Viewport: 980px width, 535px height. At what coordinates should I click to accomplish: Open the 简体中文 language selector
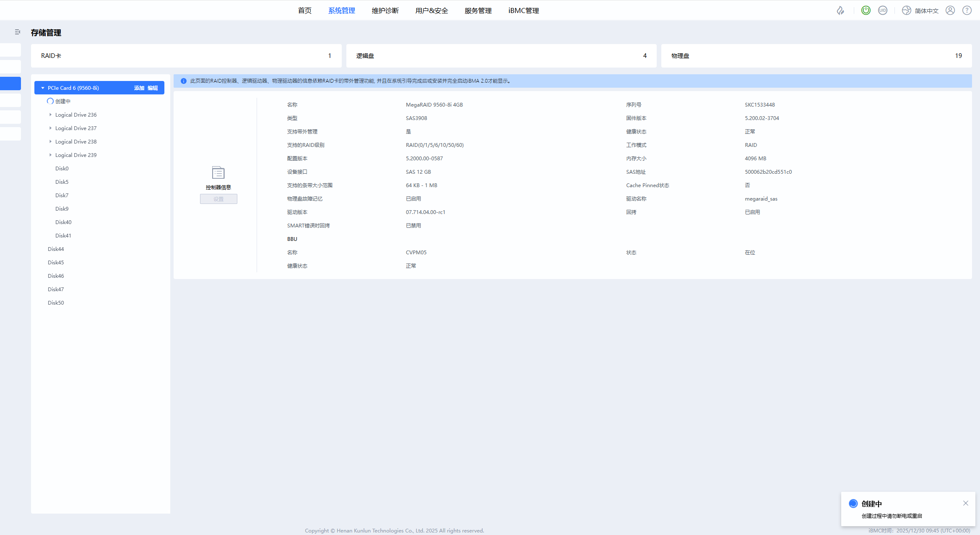[x=920, y=10]
